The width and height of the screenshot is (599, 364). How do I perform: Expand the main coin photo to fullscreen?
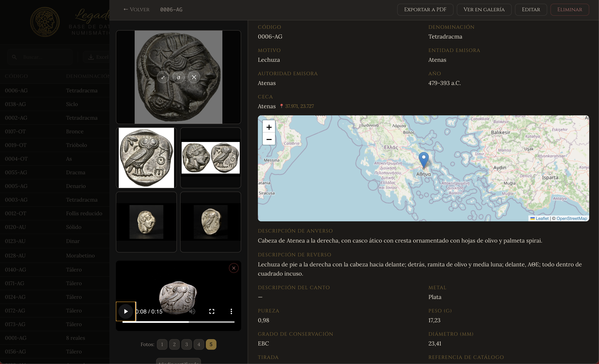[163, 77]
